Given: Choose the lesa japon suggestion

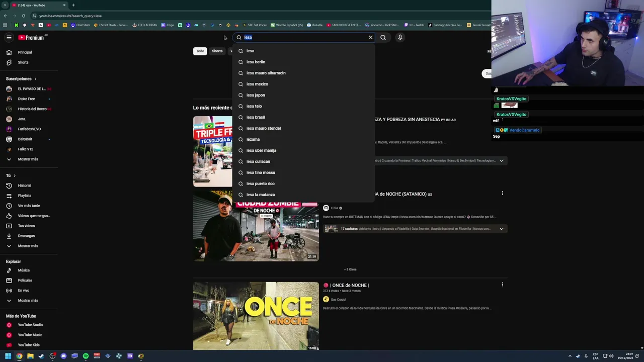Looking at the screenshot, I should click(x=304, y=95).
